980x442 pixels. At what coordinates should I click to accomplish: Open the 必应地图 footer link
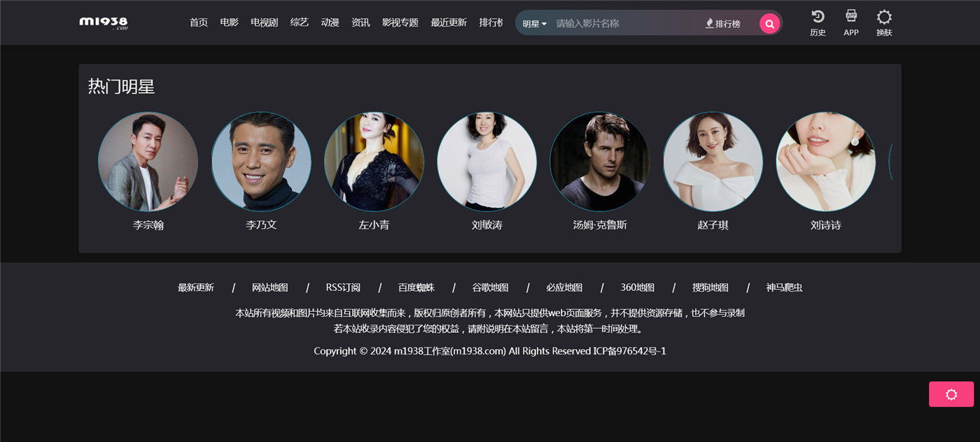point(564,287)
